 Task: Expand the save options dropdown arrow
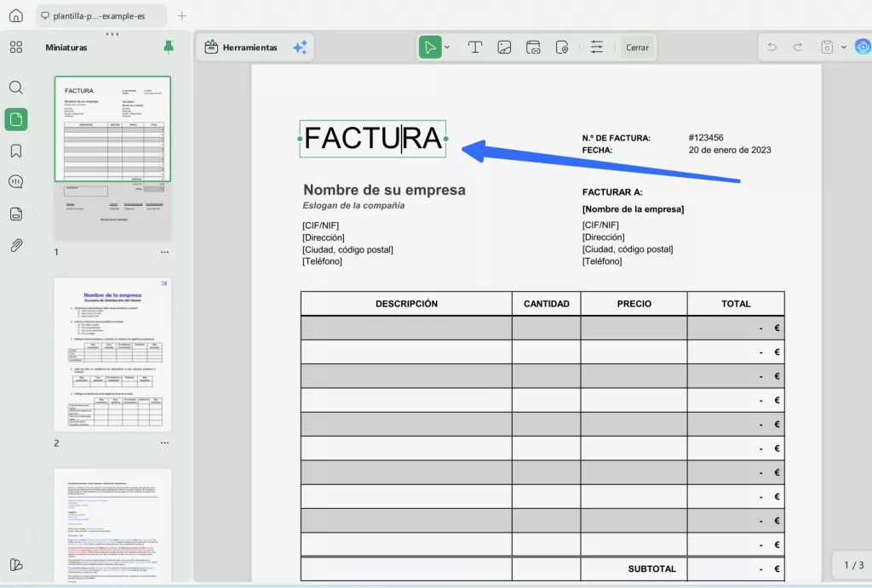(844, 48)
